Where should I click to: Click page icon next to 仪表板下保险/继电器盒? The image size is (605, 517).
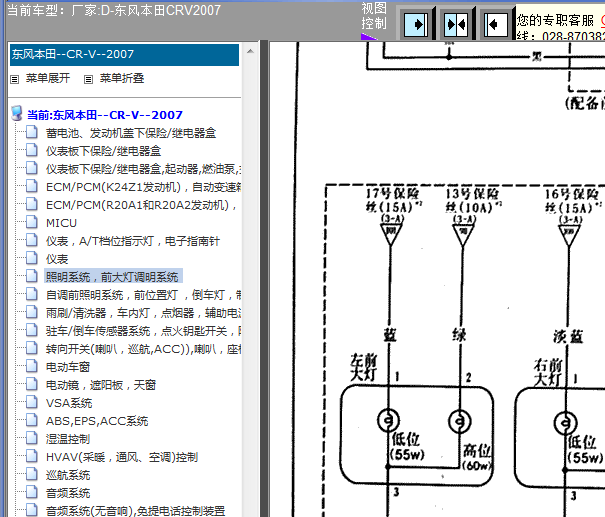pos(32,150)
